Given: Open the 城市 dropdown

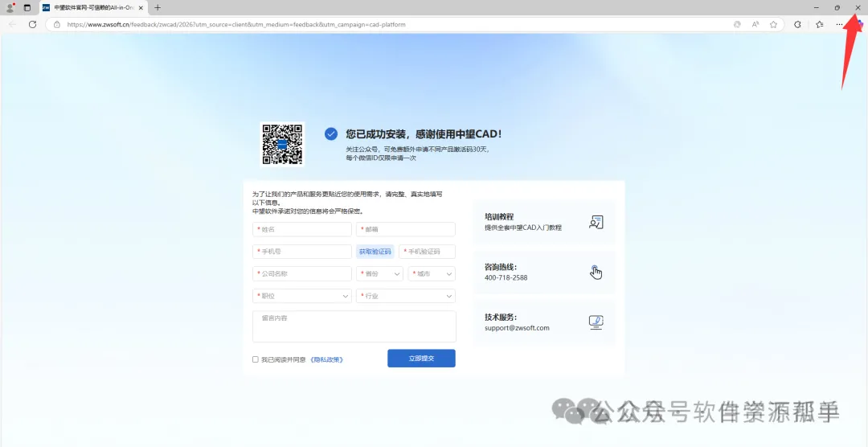Looking at the screenshot, I should tap(432, 273).
